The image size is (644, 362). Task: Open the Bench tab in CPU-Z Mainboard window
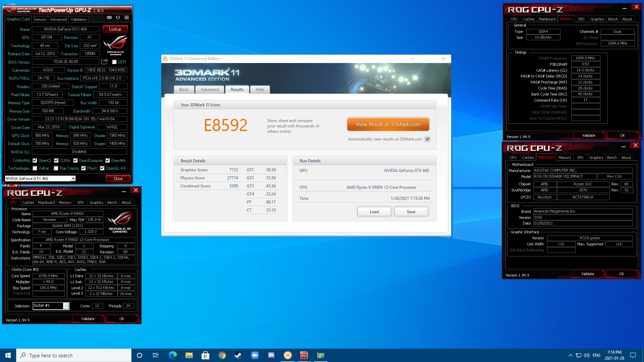612,158
